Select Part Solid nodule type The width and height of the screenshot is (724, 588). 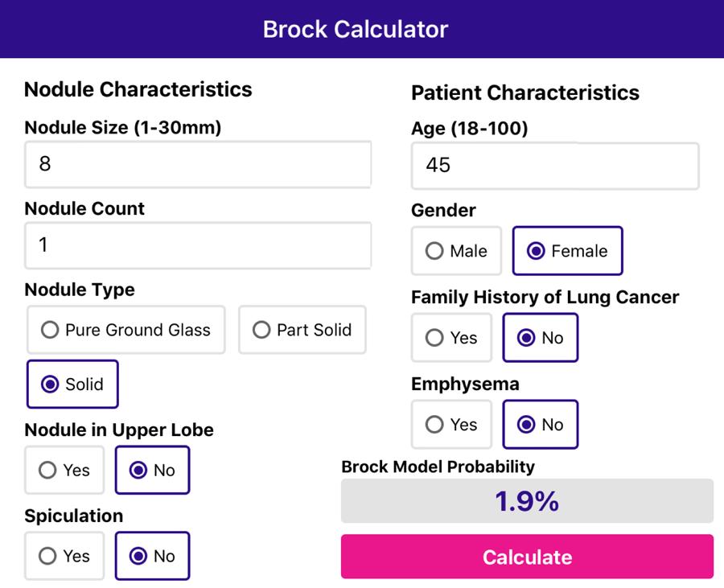click(x=302, y=330)
